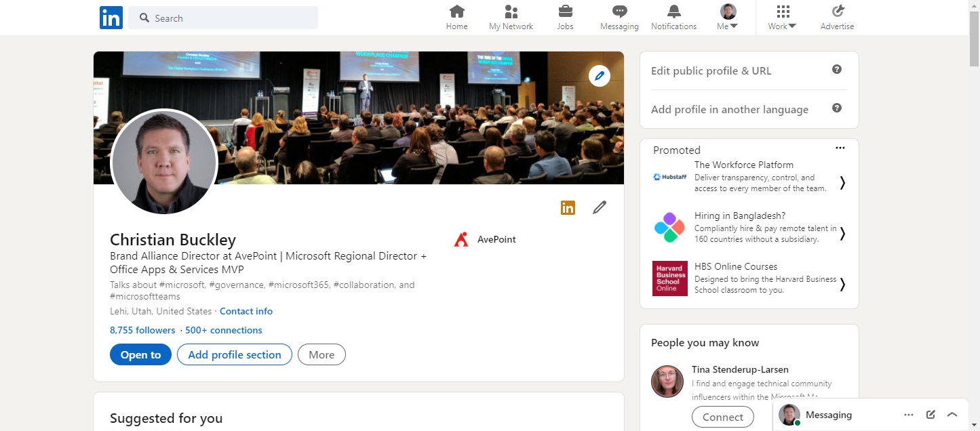Open the Messaging speech bubble icon
Screen dimensions: 980x431
(619, 12)
